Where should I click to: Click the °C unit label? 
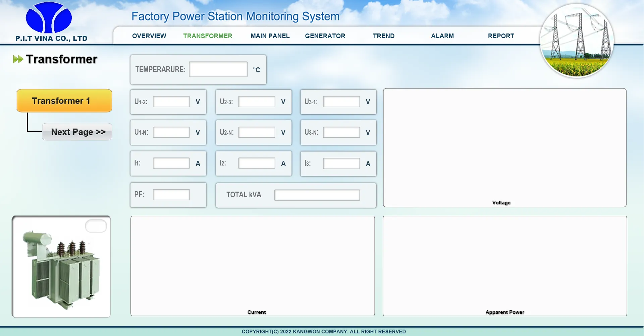click(x=257, y=70)
